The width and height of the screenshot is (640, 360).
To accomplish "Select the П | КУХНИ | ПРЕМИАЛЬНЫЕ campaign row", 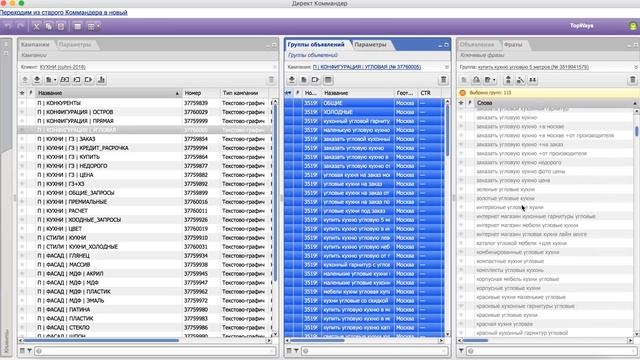I will pos(145,202).
